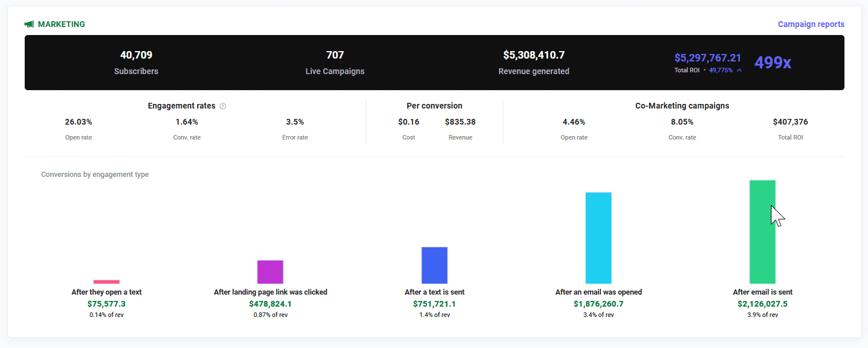This screenshot has height=348, width=868.
Task: Click 'After landing page link was clicked' label
Action: tap(271, 292)
